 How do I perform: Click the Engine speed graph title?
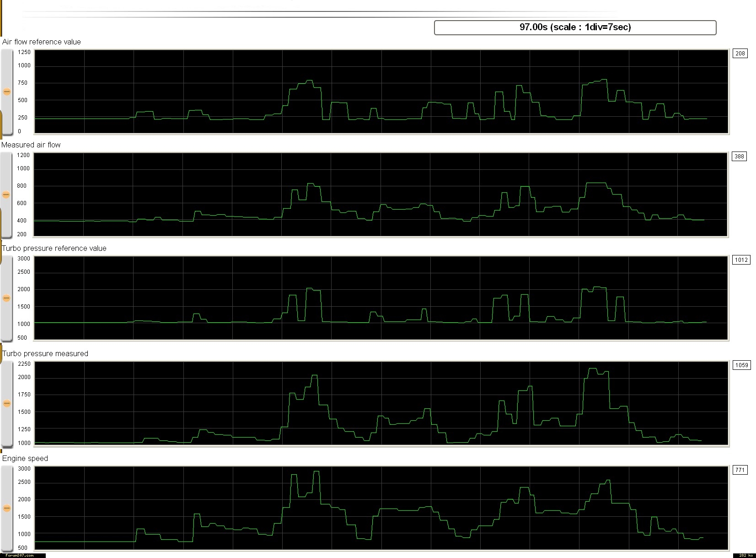[x=25, y=459]
